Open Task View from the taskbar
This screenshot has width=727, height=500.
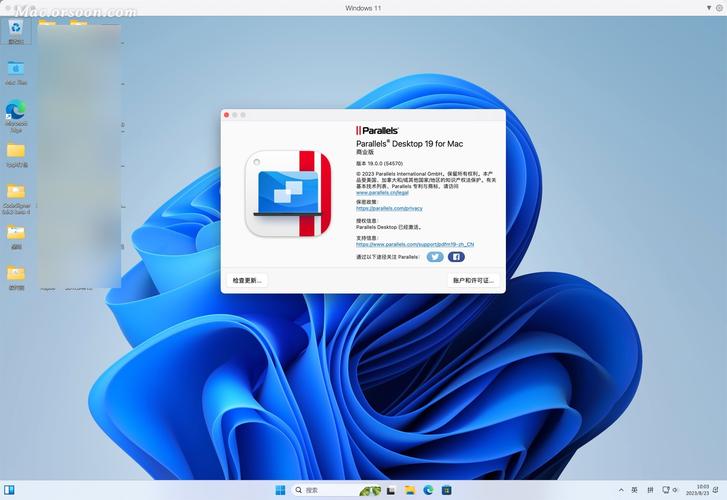(x=391, y=490)
